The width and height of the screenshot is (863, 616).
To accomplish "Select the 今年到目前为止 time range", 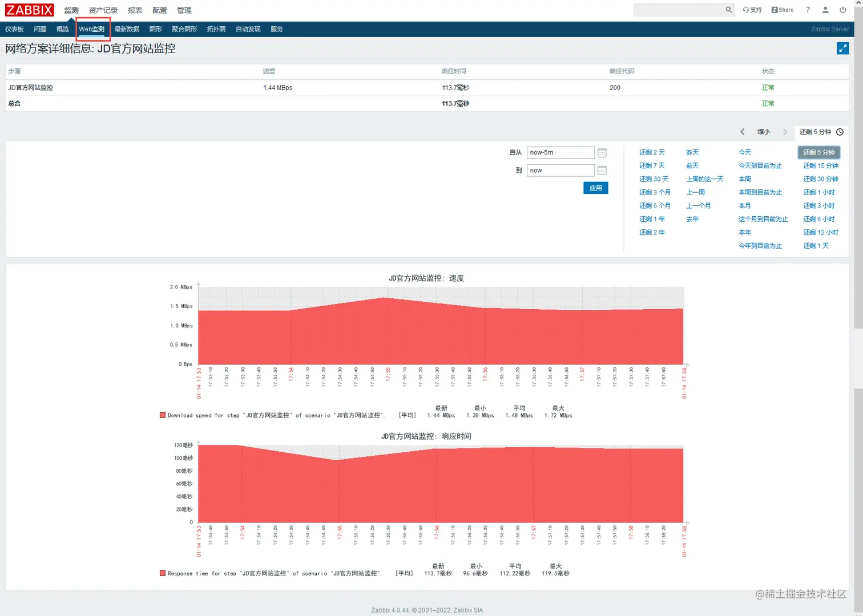I will (x=760, y=246).
